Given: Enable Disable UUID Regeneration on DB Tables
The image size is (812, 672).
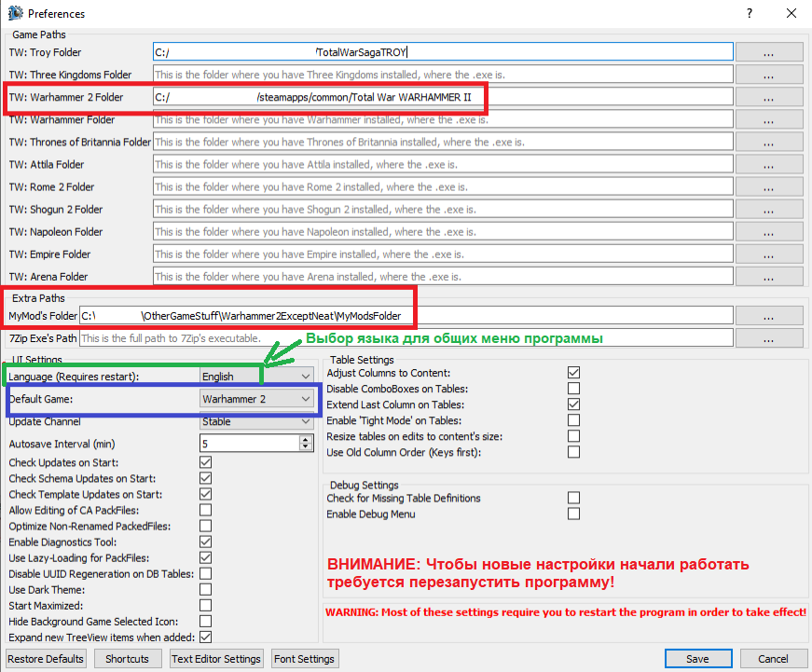Looking at the screenshot, I should [x=206, y=573].
